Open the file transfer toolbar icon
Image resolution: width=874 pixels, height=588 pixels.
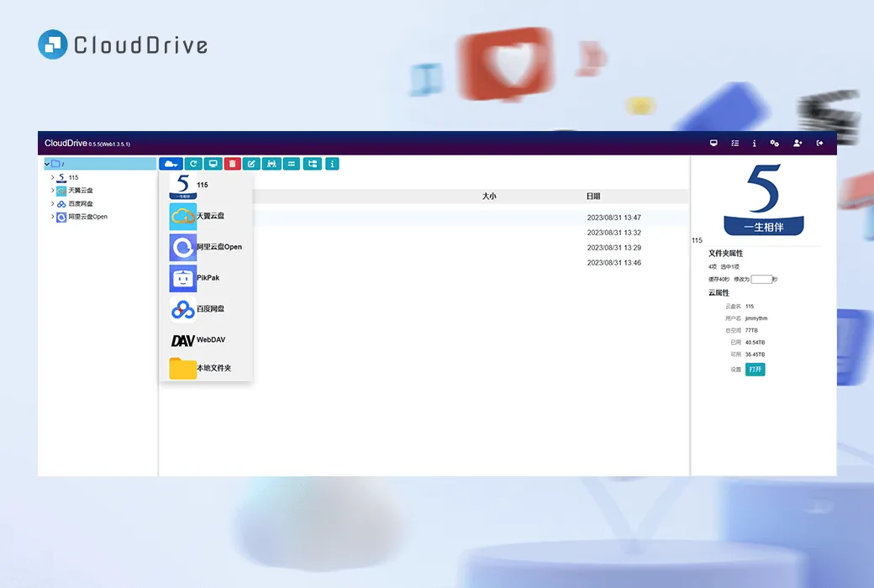[x=271, y=164]
